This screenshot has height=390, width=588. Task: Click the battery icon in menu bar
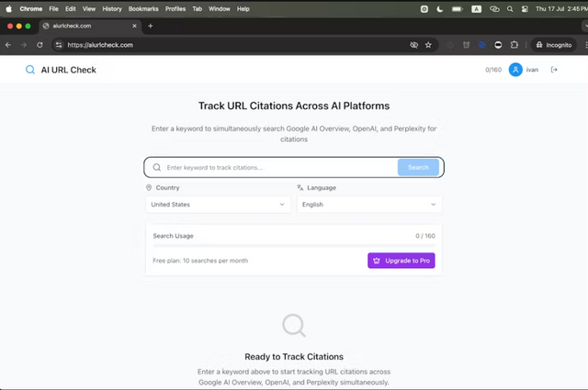458,8
